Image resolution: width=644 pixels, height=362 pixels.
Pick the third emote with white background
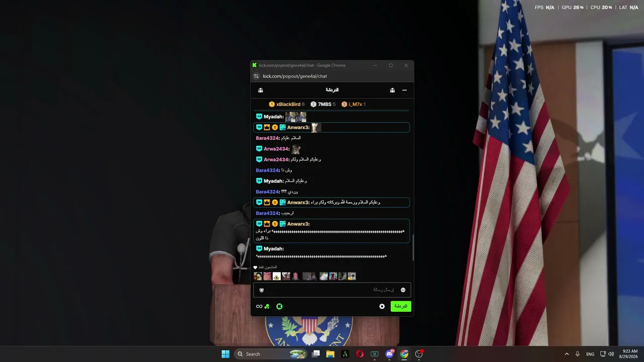tap(277, 276)
